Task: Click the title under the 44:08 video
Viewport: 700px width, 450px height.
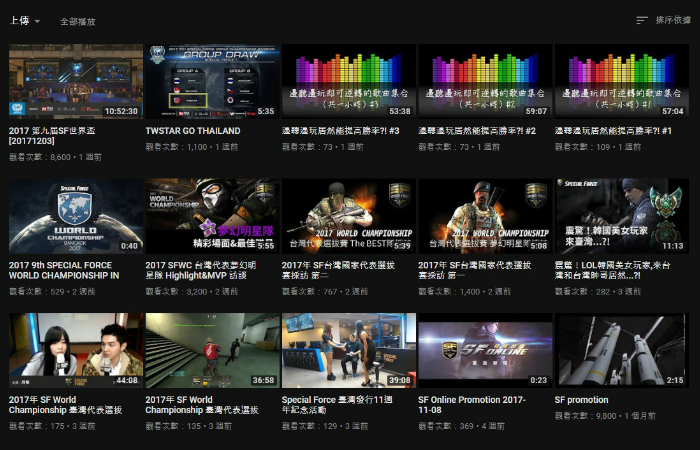Action: click(66, 405)
